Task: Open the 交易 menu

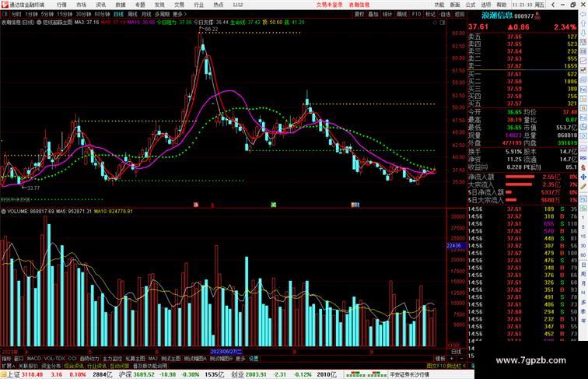Action: (x=179, y=5)
